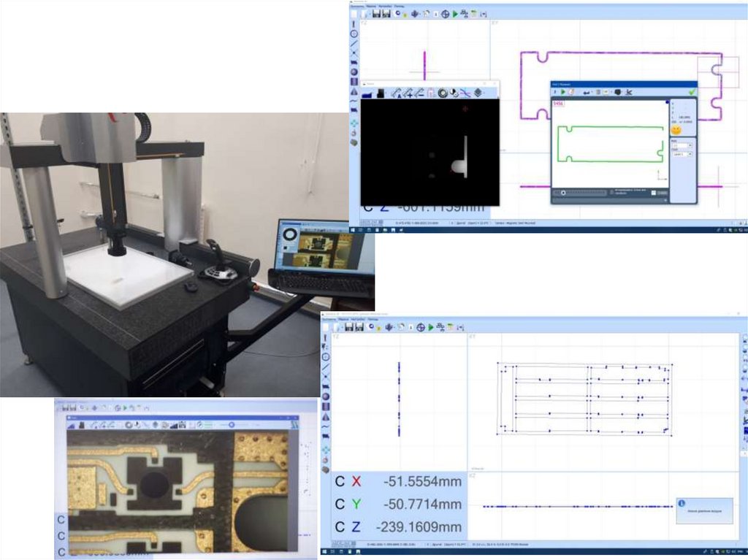Open second menu bar item in magenta contour window

370,6
